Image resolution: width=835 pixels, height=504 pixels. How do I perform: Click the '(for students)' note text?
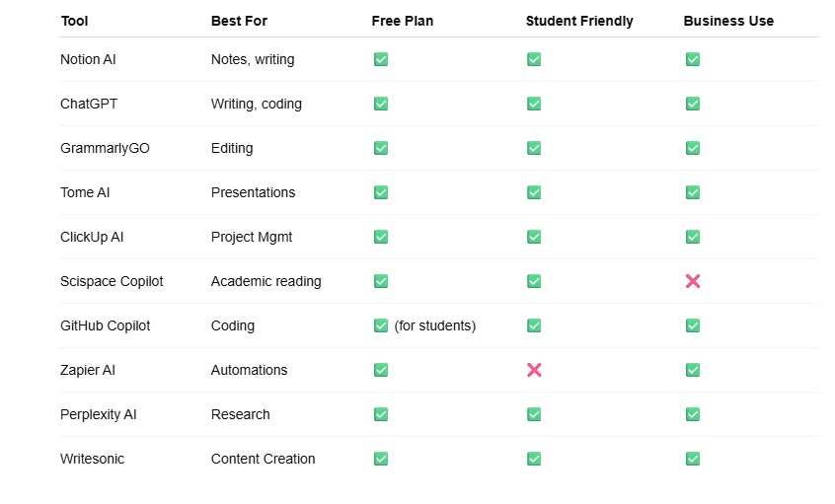point(435,325)
